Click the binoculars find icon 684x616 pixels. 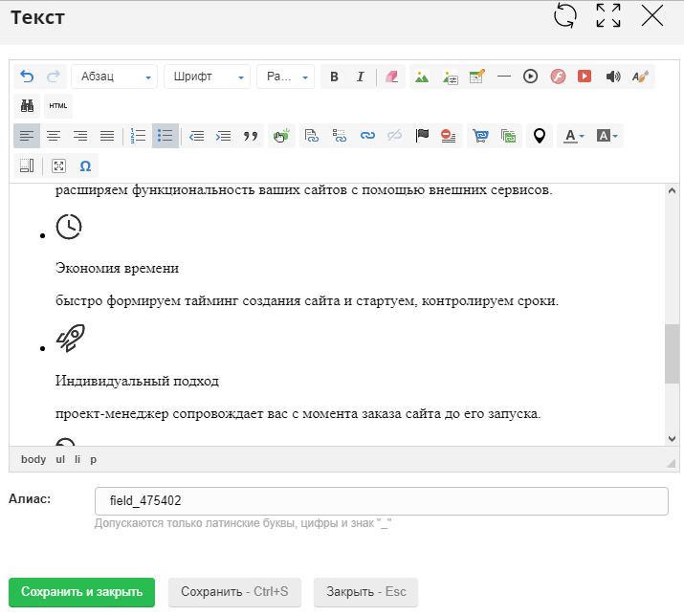pos(27,106)
